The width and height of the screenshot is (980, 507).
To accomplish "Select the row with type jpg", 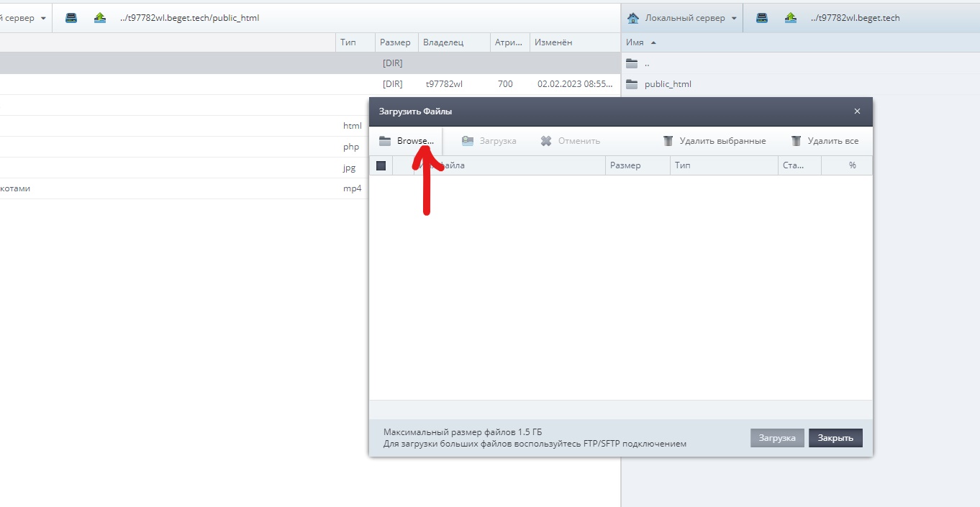I will click(184, 168).
